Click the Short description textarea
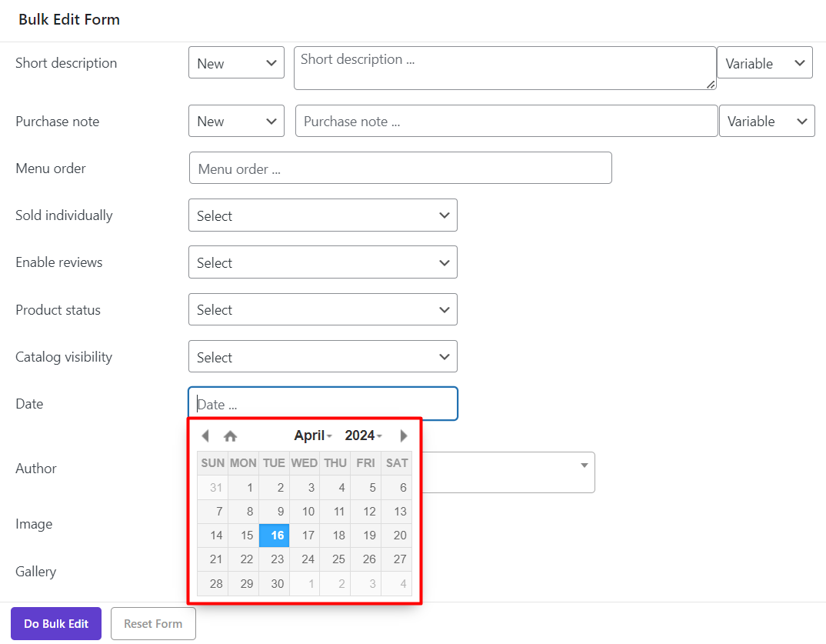 click(x=505, y=68)
